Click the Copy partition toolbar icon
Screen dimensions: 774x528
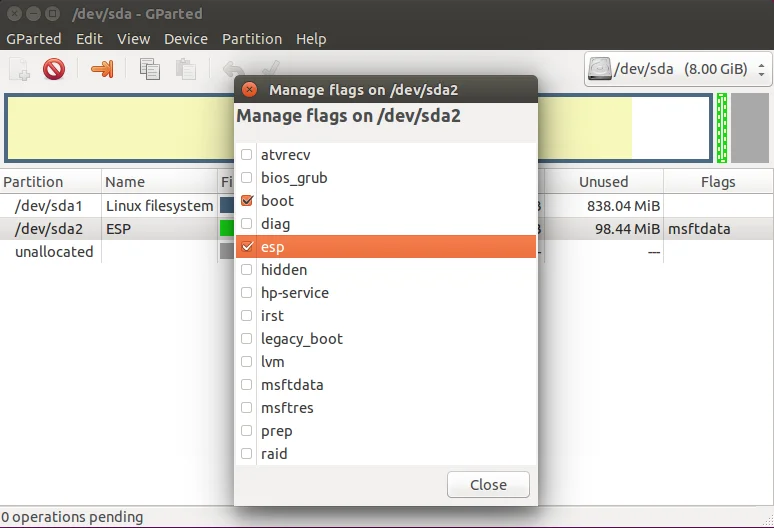[150, 69]
